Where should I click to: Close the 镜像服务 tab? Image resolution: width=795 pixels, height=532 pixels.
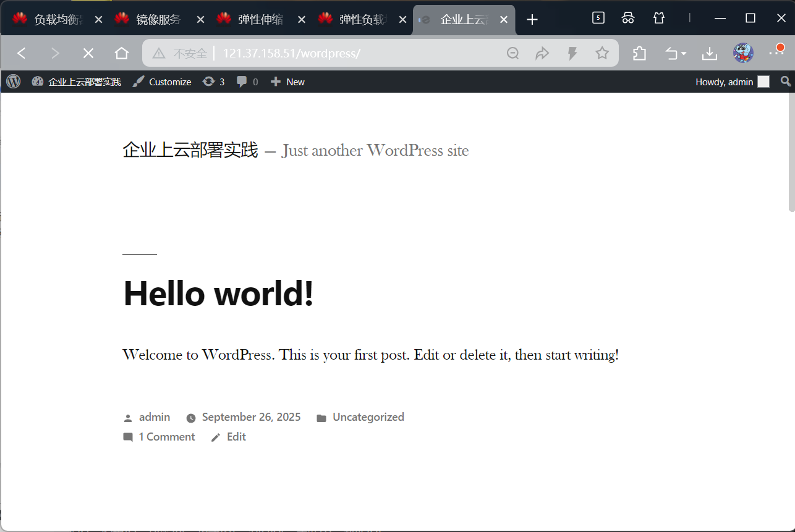click(x=200, y=20)
